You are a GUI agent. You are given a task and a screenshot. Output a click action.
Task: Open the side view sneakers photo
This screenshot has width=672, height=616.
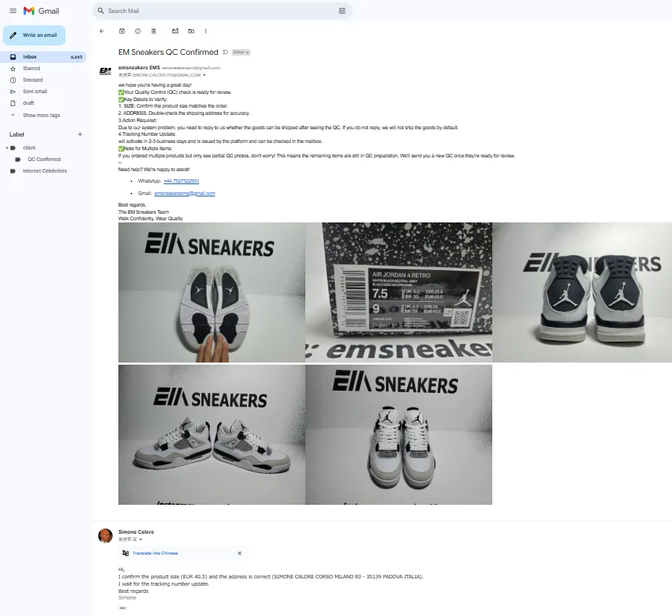(211, 435)
